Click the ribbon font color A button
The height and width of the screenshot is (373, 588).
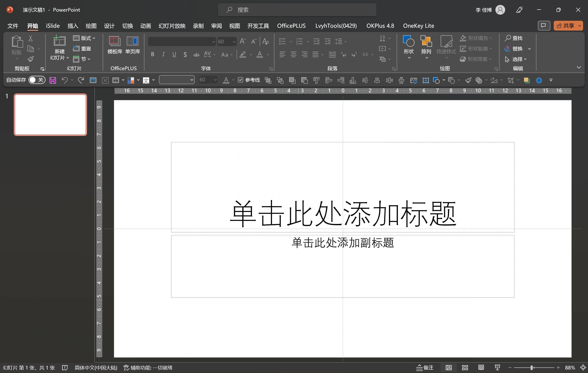pos(259,54)
